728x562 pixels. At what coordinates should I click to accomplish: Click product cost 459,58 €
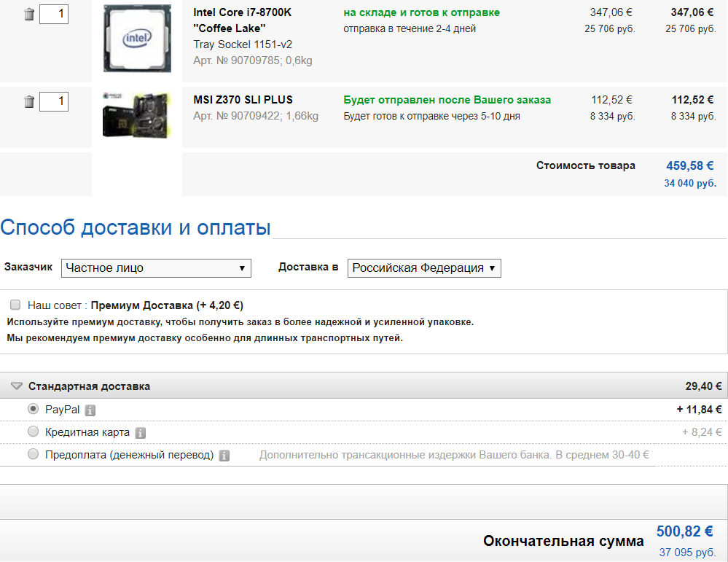[690, 165]
